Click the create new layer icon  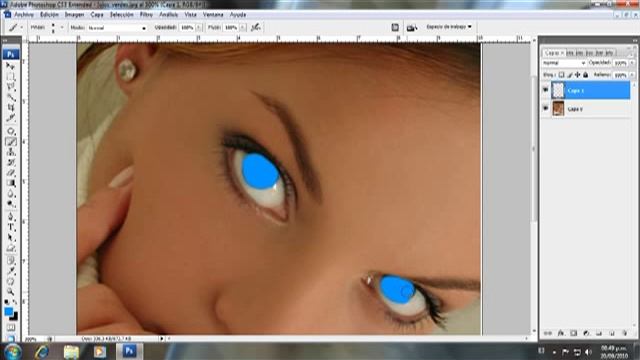[612, 333]
